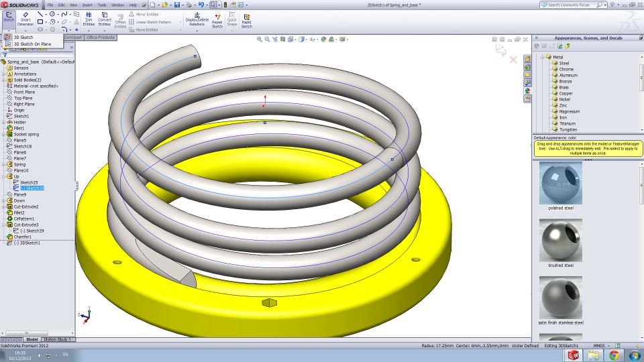Click the Print icon
The image size is (644, 362).
coord(189,5)
